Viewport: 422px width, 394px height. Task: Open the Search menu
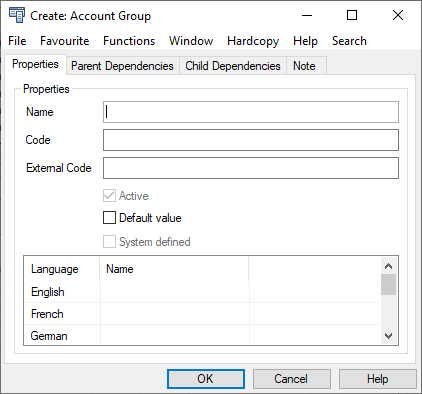click(349, 41)
